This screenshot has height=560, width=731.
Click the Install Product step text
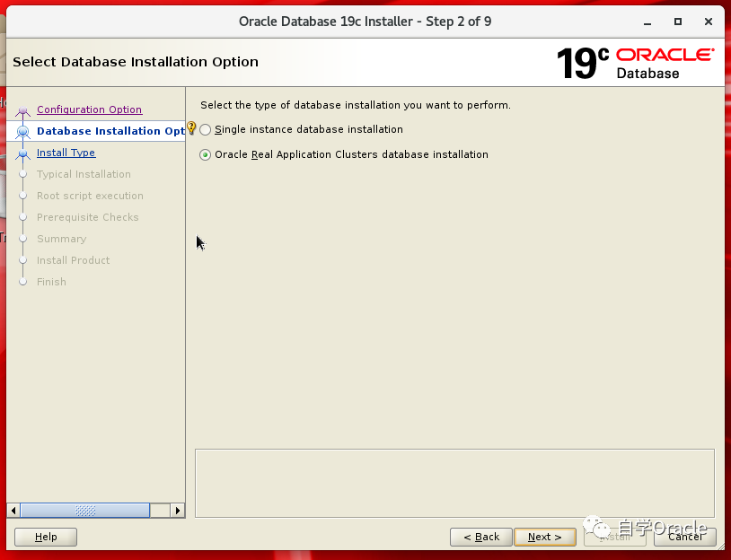pos(74,260)
